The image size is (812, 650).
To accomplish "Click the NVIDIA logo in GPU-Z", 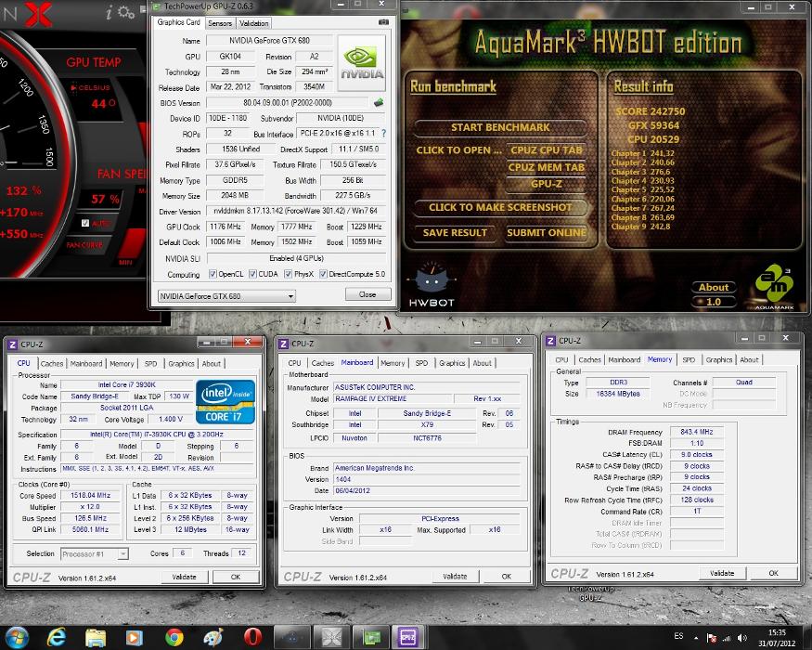I will 362,63.
